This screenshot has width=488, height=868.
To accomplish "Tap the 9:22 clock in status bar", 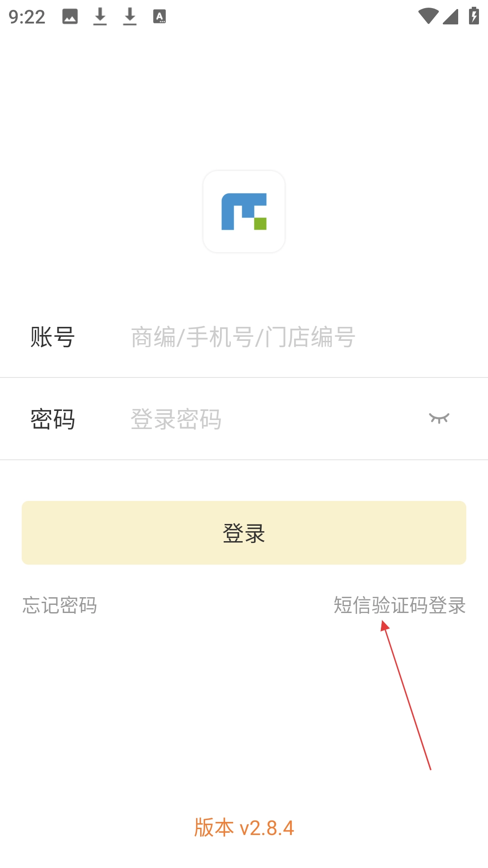I will point(27,17).
